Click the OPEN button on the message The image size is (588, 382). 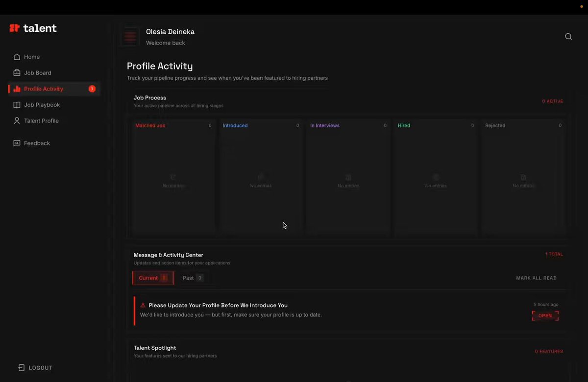[545, 316]
